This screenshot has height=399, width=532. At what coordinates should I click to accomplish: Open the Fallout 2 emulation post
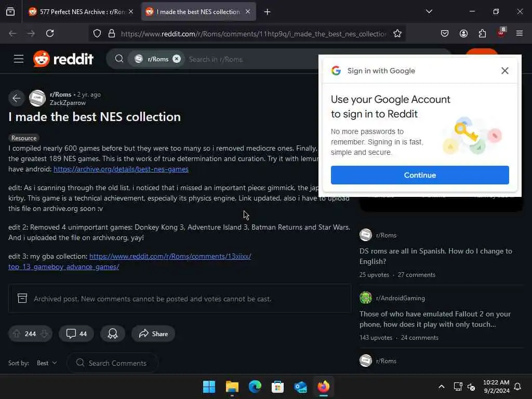click(435, 319)
